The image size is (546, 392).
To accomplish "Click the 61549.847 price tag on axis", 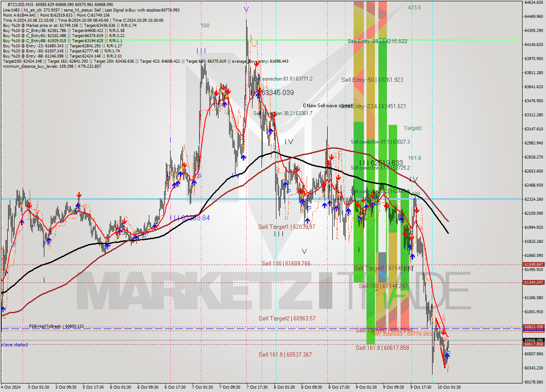I will click(533, 264).
